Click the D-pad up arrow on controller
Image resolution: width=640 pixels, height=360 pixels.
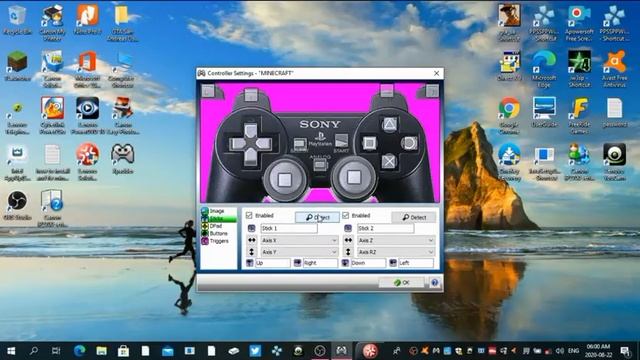point(251,131)
